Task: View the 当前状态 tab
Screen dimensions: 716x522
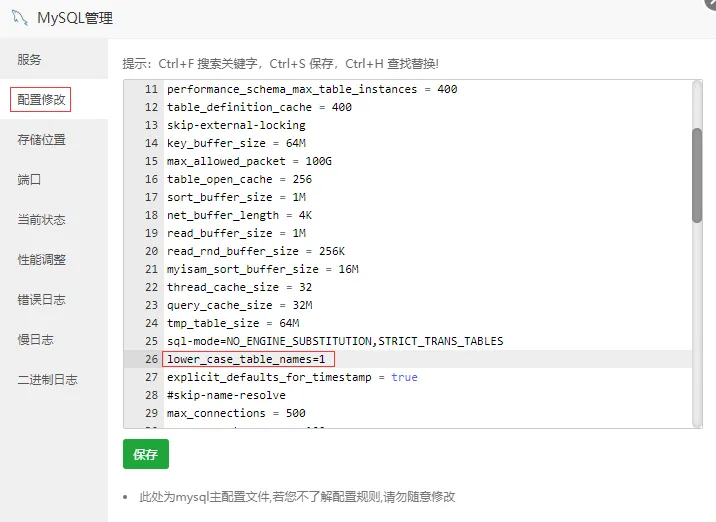Action: [x=41, y=220]
